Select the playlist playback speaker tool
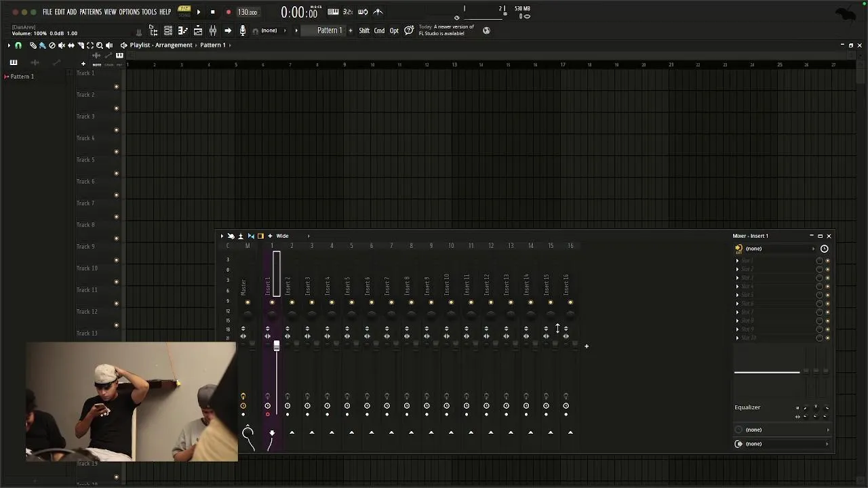This screenshot has height=488, width=868. click(x=109, y=45)
